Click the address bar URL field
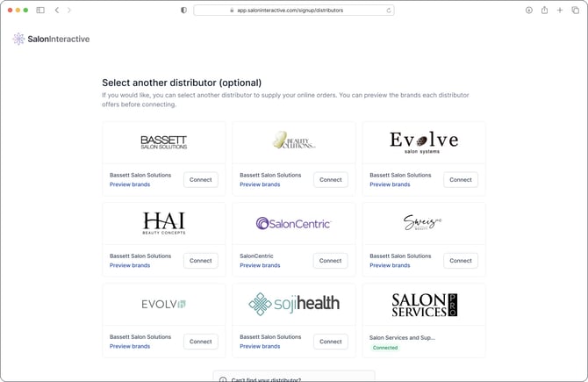Screen dimensions: 588x382 294,11
